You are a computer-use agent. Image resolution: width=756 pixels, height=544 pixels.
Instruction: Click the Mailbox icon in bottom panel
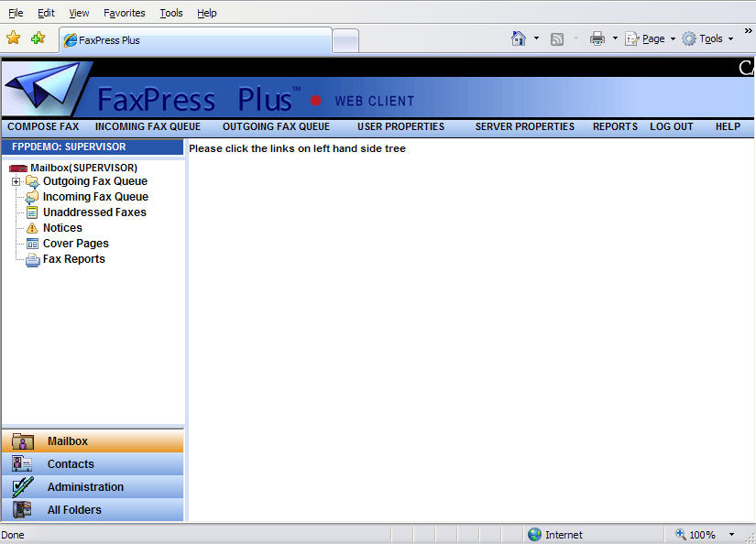point(23,441)
